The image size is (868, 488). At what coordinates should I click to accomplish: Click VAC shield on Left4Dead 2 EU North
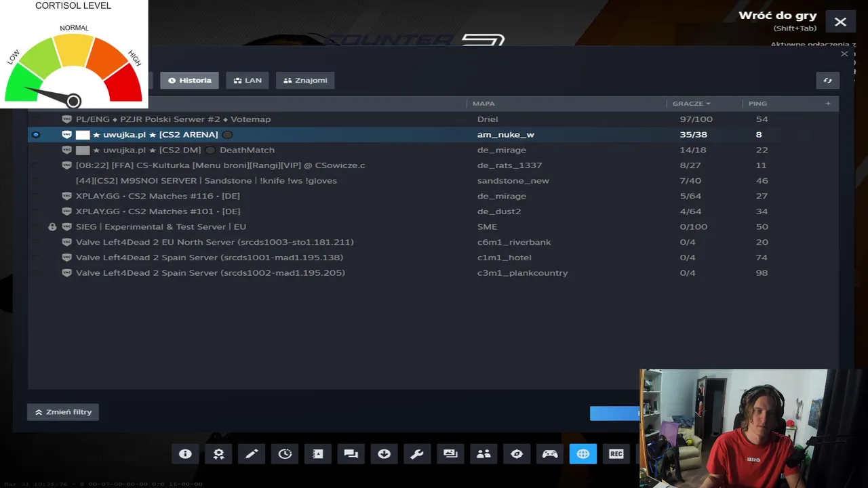(x=66, y=242)
